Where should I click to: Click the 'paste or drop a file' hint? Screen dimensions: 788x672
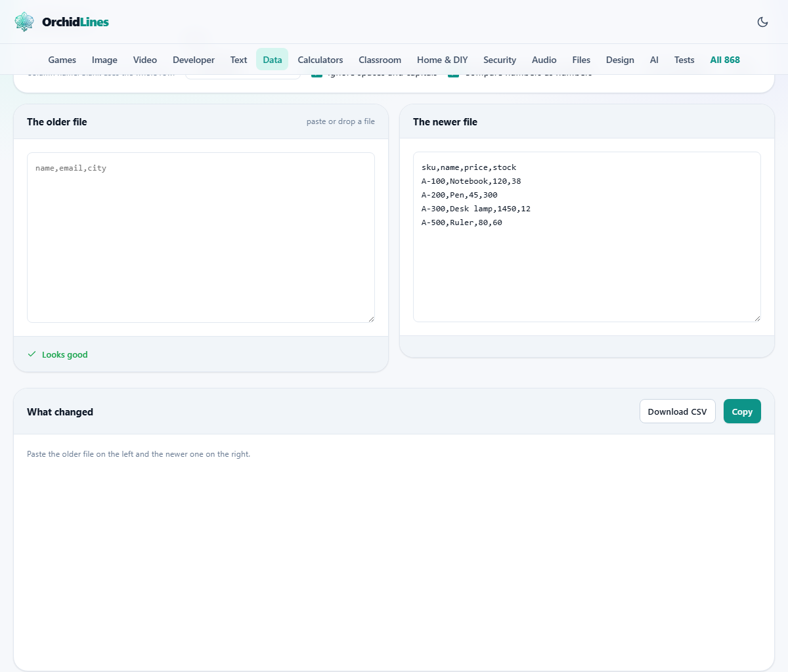pyautogui.click(x=341, y=121)
